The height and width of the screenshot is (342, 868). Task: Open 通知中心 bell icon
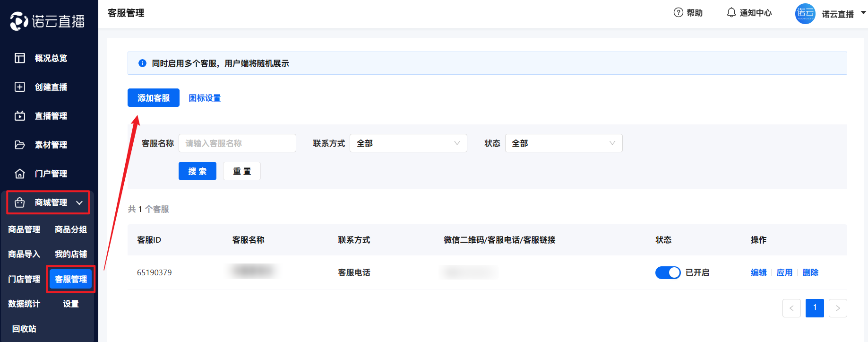point(731,13)
